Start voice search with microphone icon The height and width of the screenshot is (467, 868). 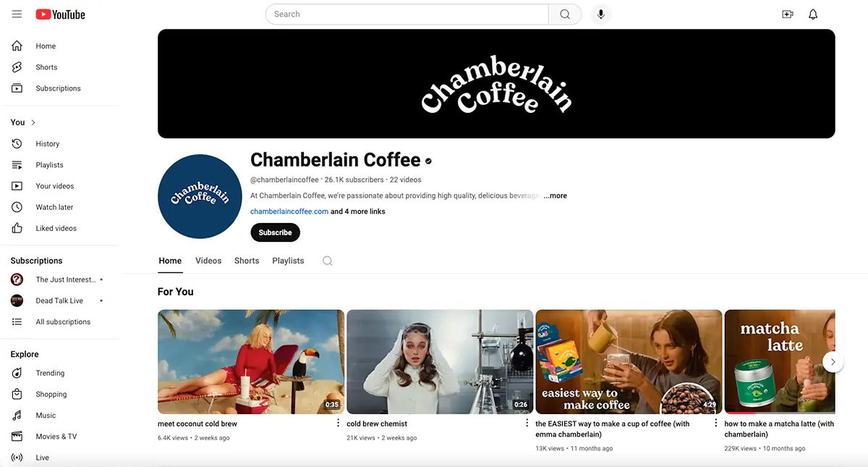pos(601,14)
